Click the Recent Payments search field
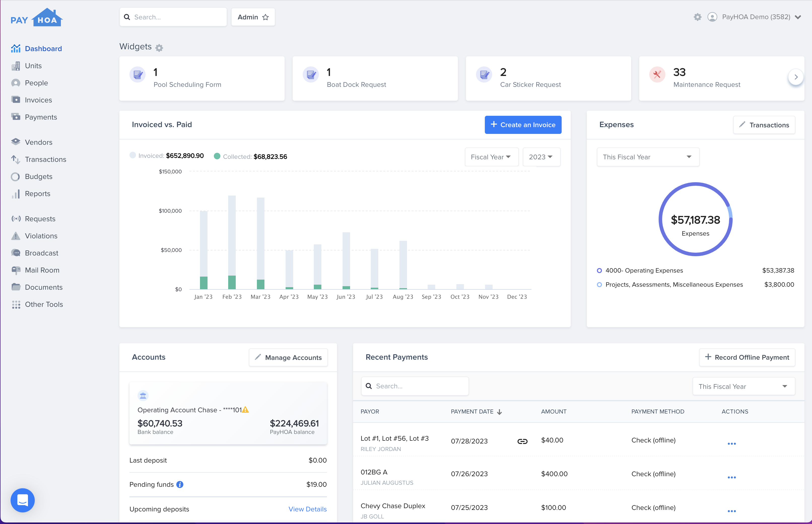Screen dimensions: 812x524 (415, 386)
